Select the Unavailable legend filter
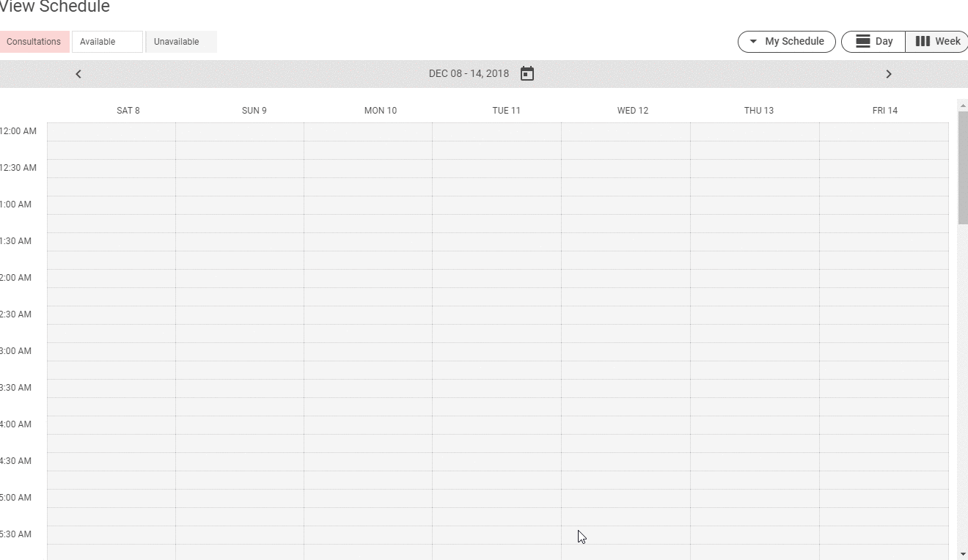968x560 pixels. pyautogui.click(x=181, y=42)
